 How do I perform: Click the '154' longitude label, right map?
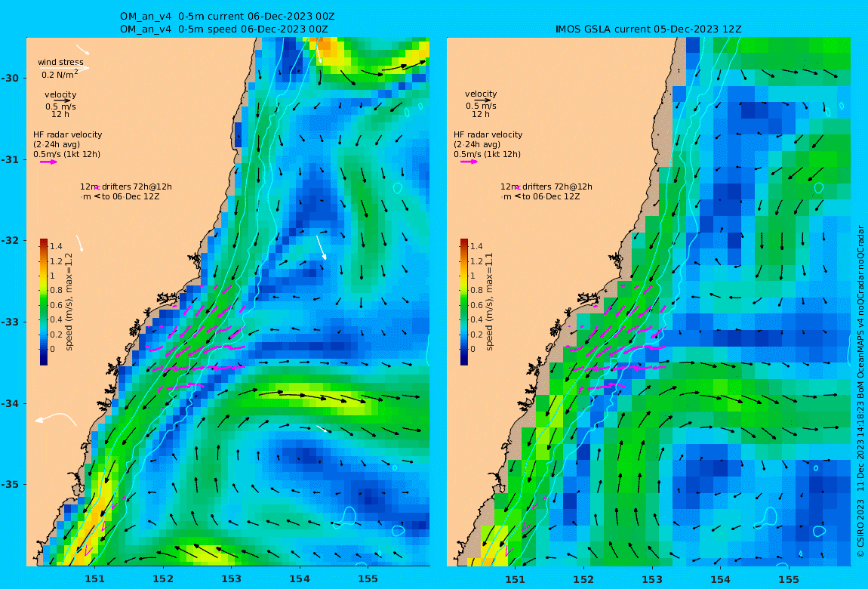coord(720,579)
